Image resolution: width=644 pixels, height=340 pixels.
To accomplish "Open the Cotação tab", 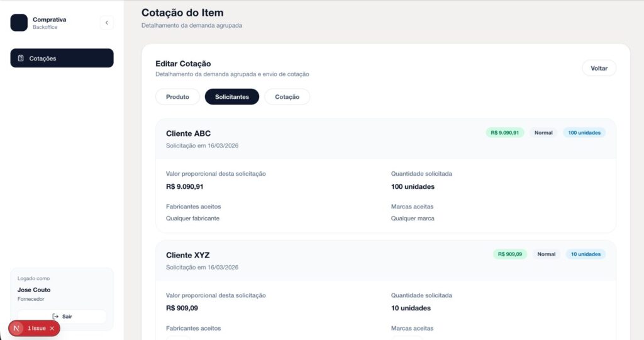I will [287, 97].
